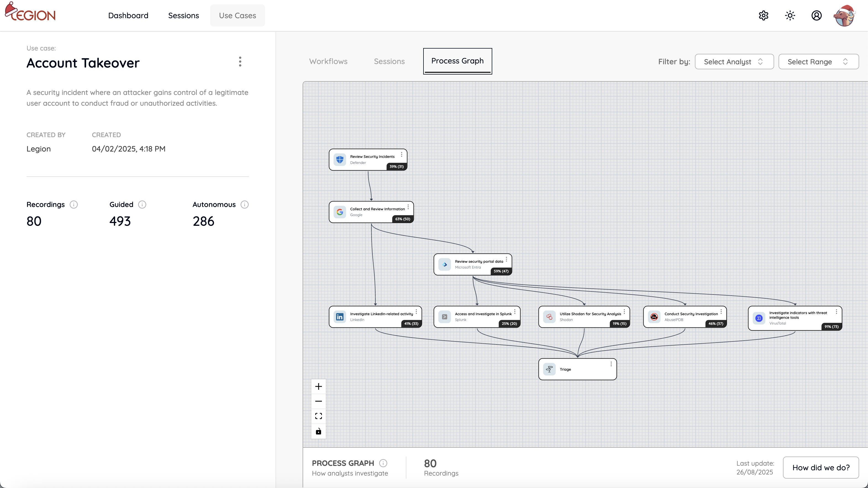
Task: Click the Process Graph info icon
Action: [383, 463]
